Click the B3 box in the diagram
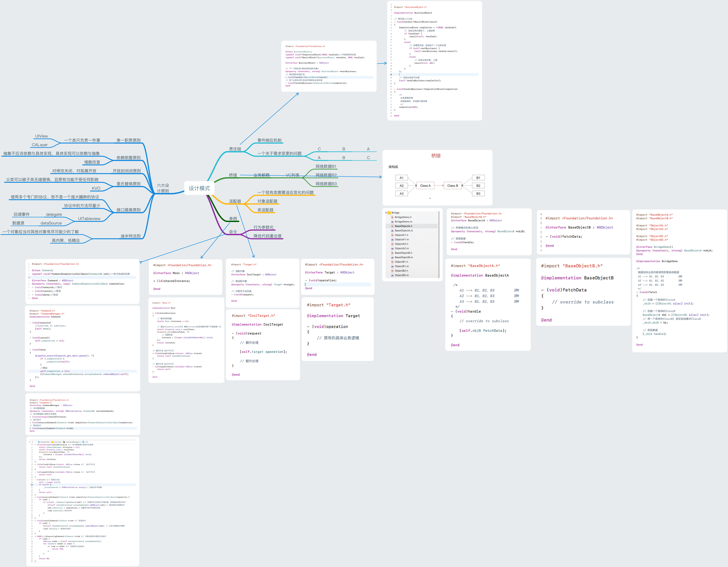Viewport: 728px width, 567px height. [478, 193]
